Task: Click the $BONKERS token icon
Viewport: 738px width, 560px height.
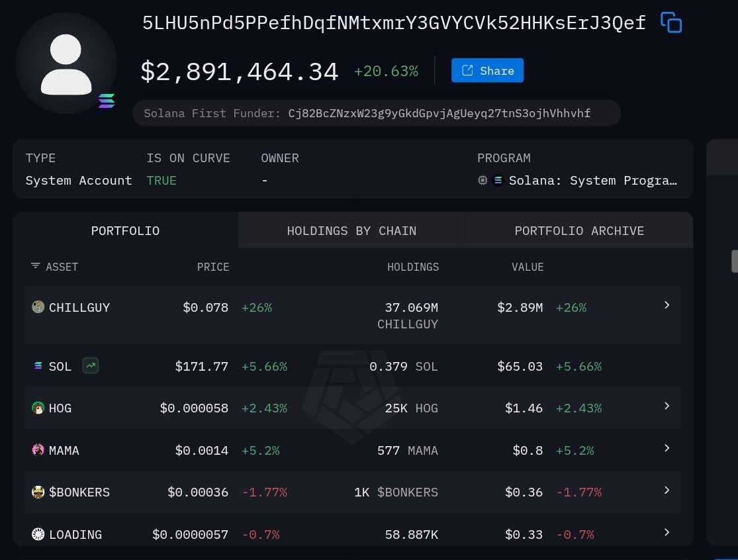Action: pos(38,492)
